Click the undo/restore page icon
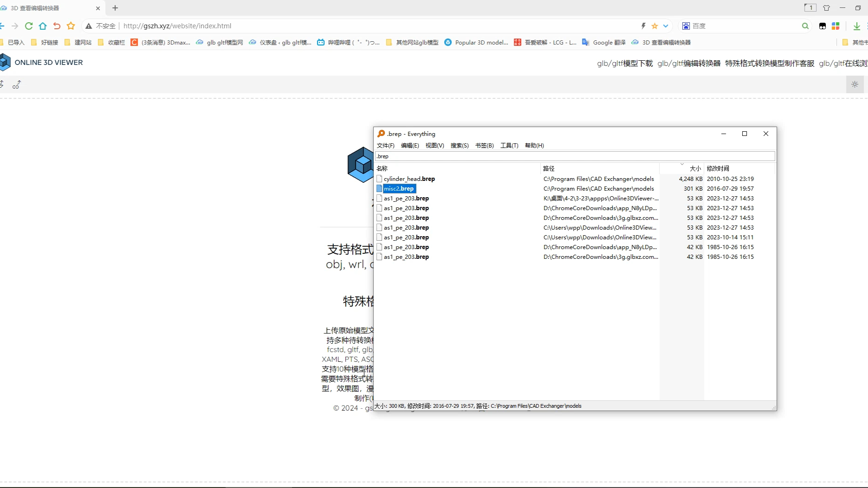Image resolution: width=868 pixels, height=488 pixels. pyautogui.click(x=57, y=26)
